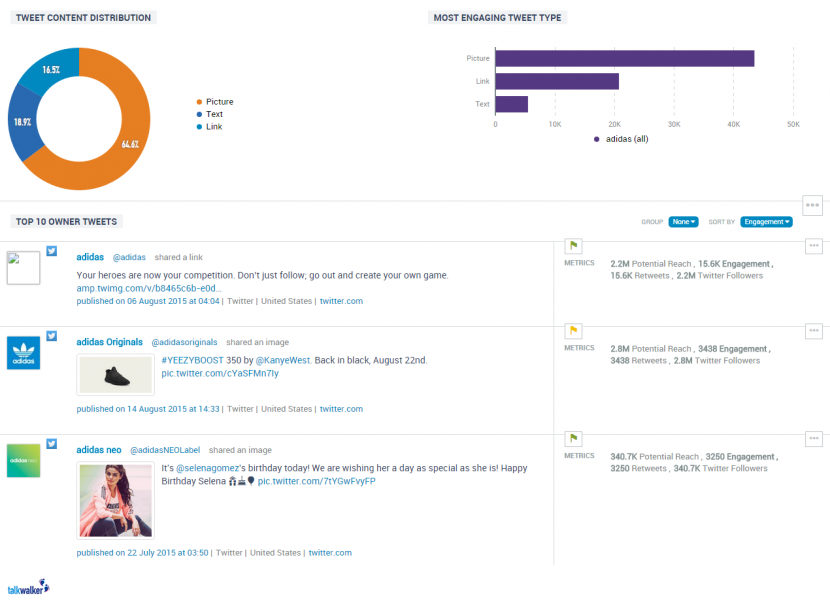Open the three-dot options menu above the Top 10 Owner Tweets panel
The height and width of the screenshot is (600, 830).
tap(813, 205)
